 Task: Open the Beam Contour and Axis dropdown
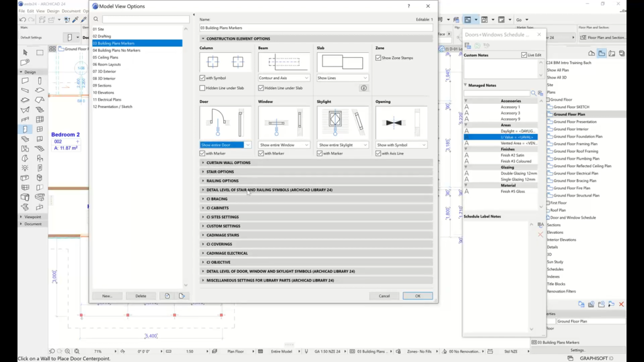pyautogui.click(x=284, y=78)
